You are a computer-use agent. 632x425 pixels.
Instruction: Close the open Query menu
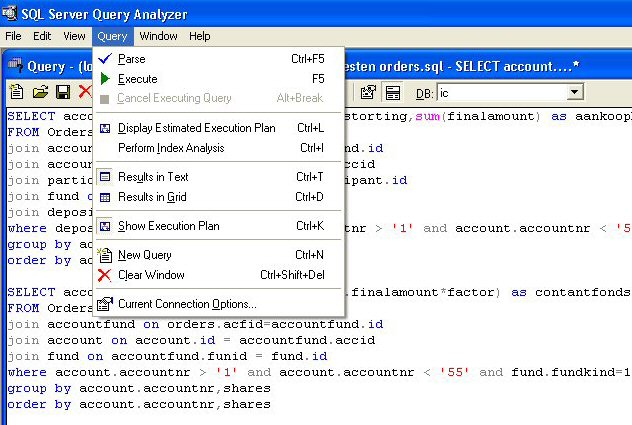[112, 36]
